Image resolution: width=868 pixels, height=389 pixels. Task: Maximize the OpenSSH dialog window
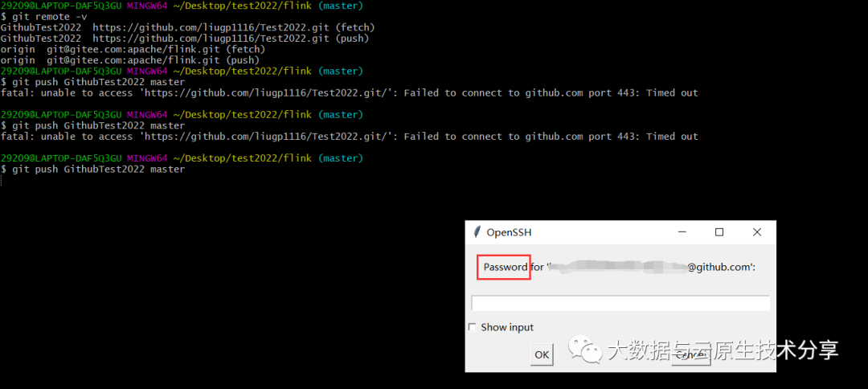pos(719,232)
